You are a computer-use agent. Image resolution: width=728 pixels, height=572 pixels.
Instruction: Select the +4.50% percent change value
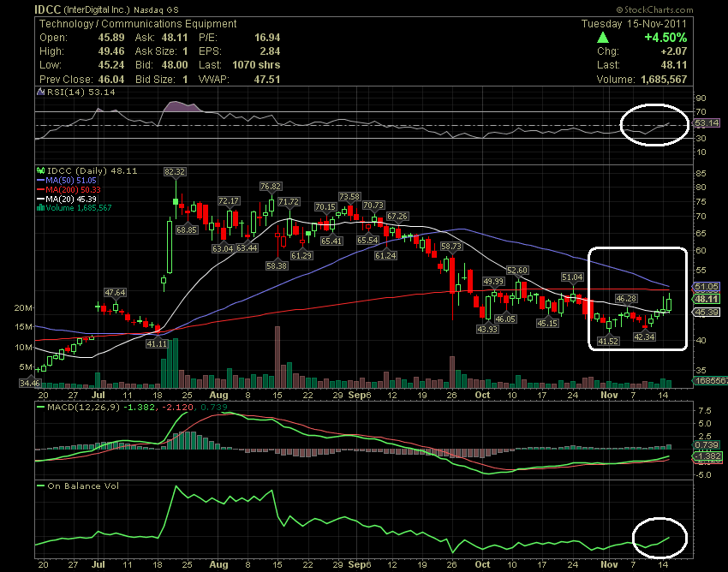[665, 38]
